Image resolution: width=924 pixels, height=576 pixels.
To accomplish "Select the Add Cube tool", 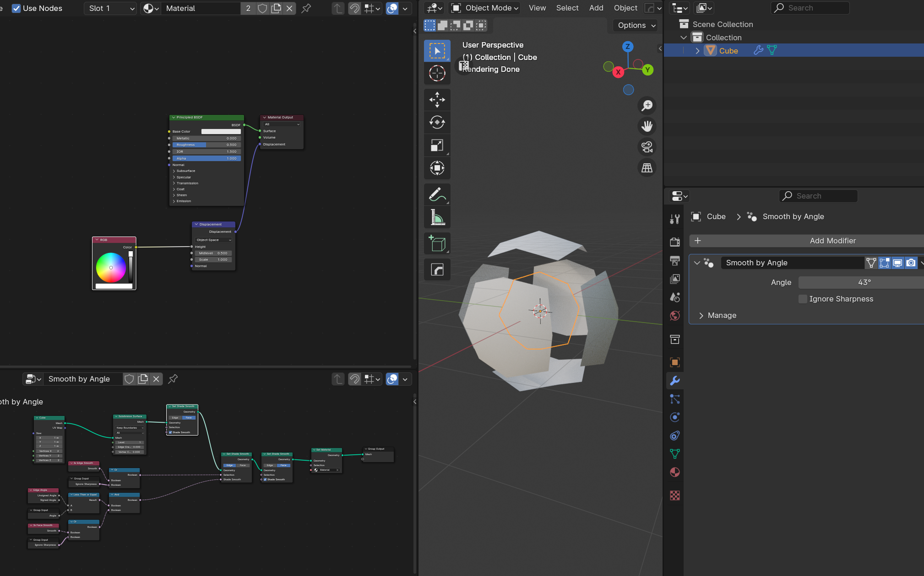I will click(437, 243).
